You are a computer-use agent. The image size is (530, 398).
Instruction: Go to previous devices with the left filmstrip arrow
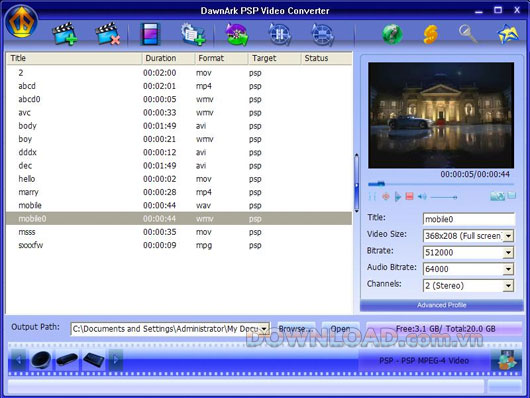tap(19, 360)
